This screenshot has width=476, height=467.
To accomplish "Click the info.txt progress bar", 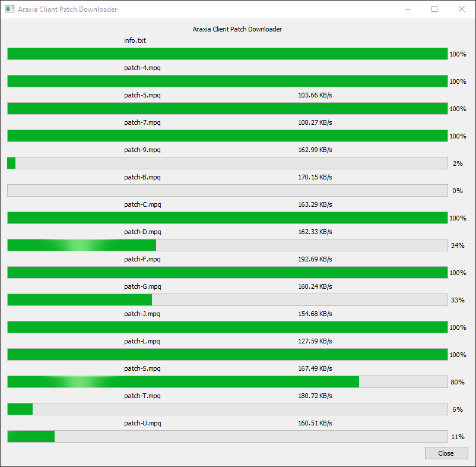I will (227, 54).
